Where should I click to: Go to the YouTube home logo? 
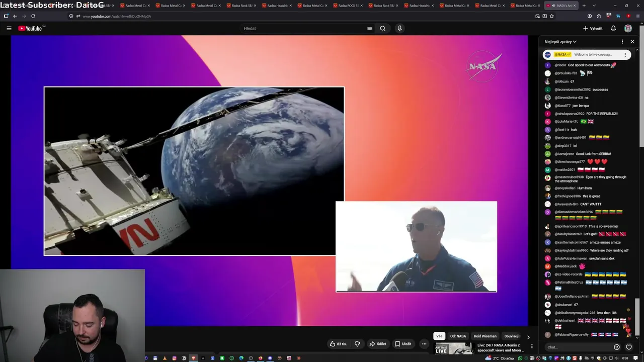(x=31, y=28)
